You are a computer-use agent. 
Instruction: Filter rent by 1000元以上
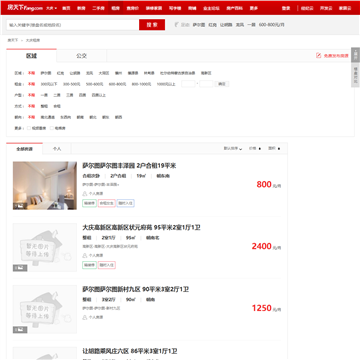point(166,84)
